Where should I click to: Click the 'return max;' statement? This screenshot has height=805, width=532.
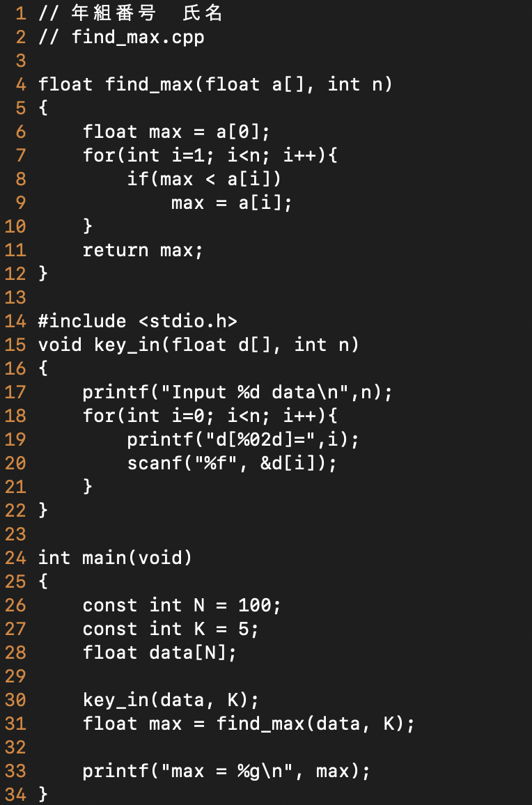[143, 251]
